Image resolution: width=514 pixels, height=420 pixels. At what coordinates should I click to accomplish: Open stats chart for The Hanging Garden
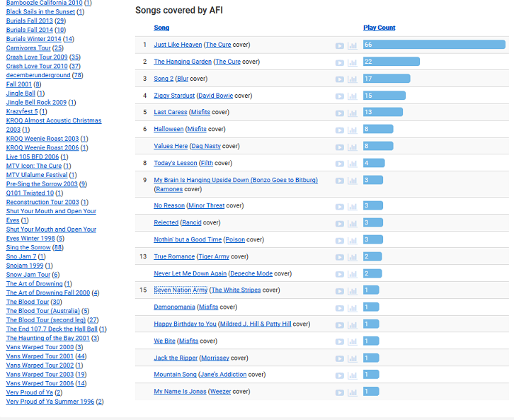coord(353,62)
